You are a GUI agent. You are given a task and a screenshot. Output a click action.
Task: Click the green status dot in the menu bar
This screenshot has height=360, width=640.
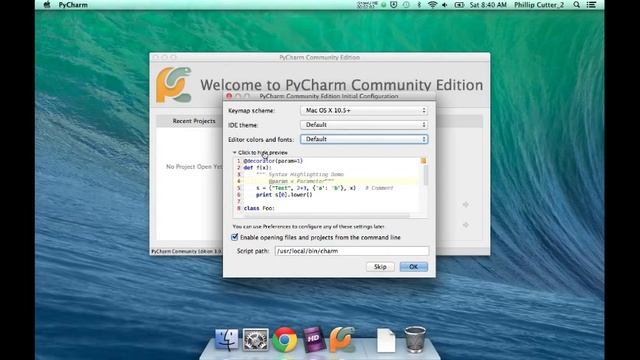pos(384,5)
